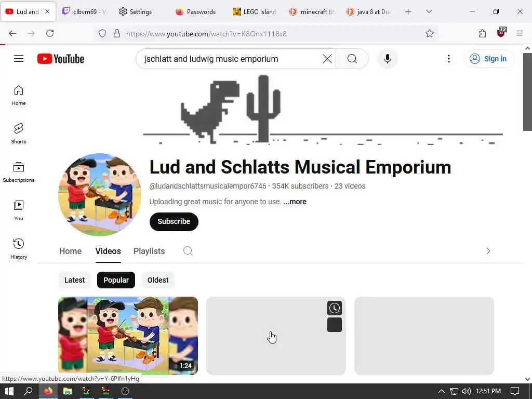Open the Home item in the sidebar
This screenshot has height=399, width=532.
pos(19,96)
